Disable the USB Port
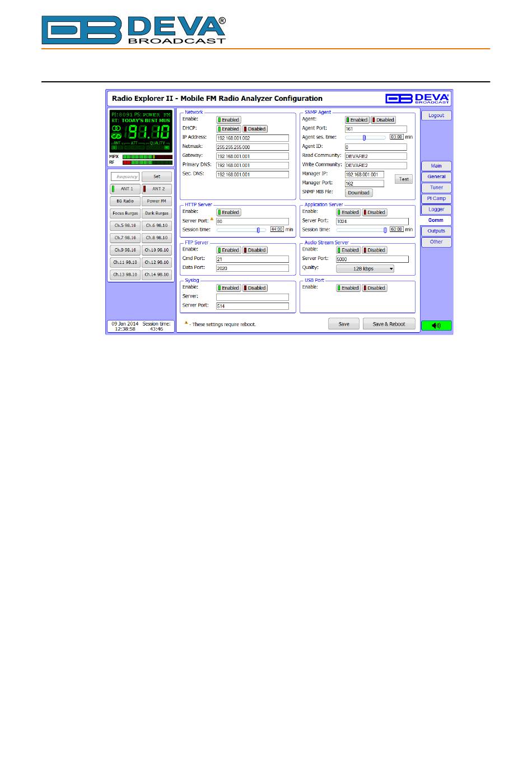The width and height of the screenshot is (532, 762). click(x=374, y=288)
